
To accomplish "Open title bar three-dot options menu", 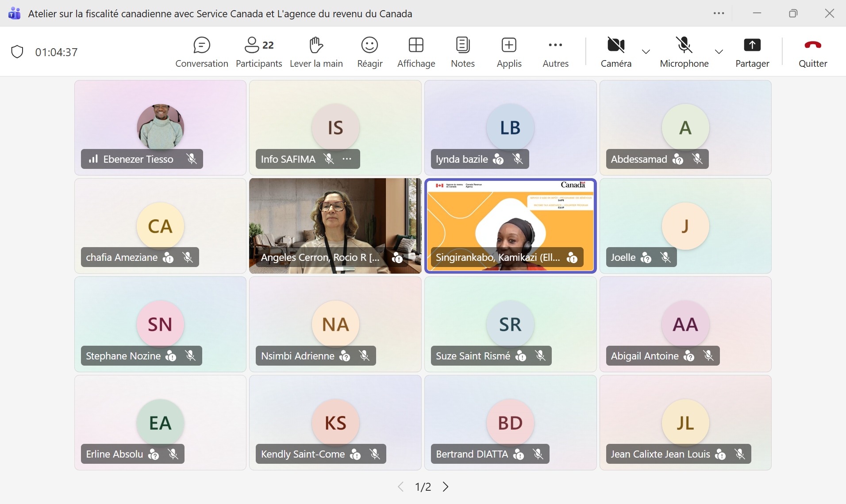I will [719, 13].
